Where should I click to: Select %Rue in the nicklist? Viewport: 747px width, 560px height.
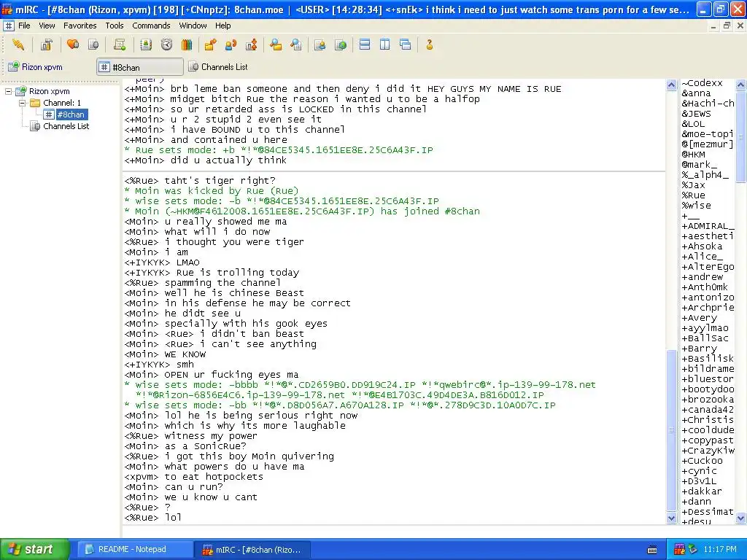click(693, 195)
